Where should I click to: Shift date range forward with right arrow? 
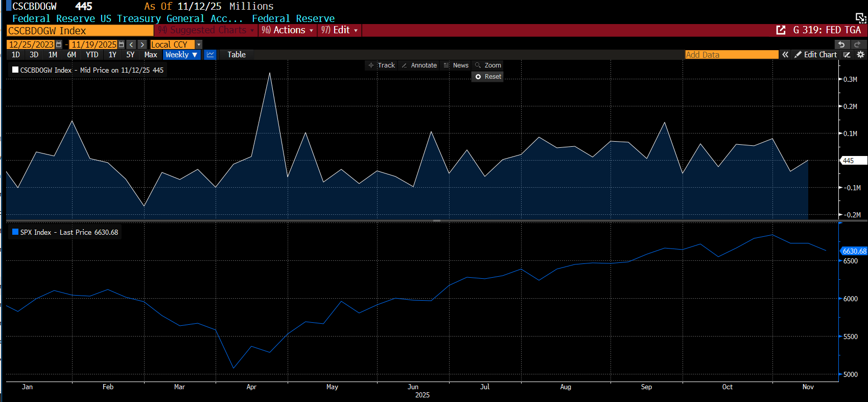click(x=143, y=44)
